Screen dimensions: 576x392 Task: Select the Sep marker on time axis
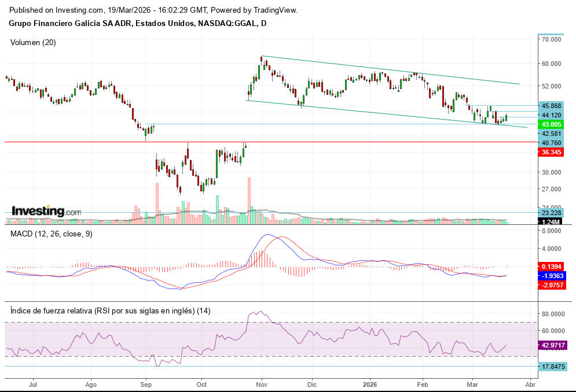[x=146, y=384]
